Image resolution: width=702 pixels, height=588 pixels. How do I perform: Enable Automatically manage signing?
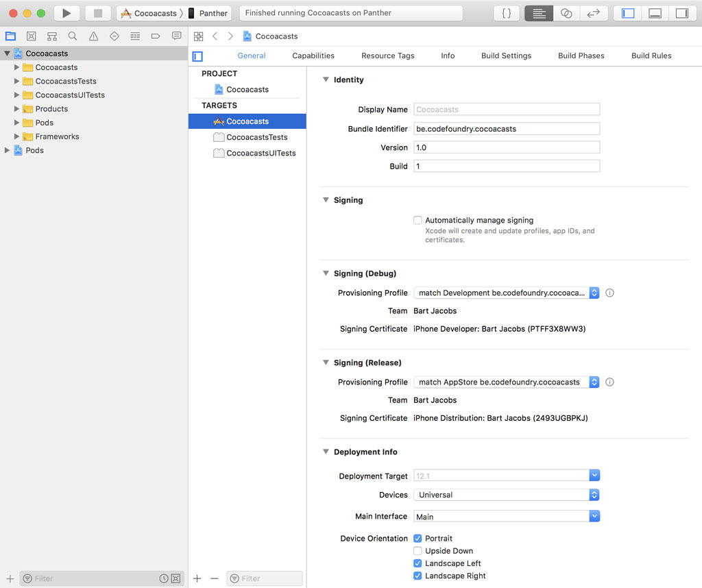tap(417, 221)
